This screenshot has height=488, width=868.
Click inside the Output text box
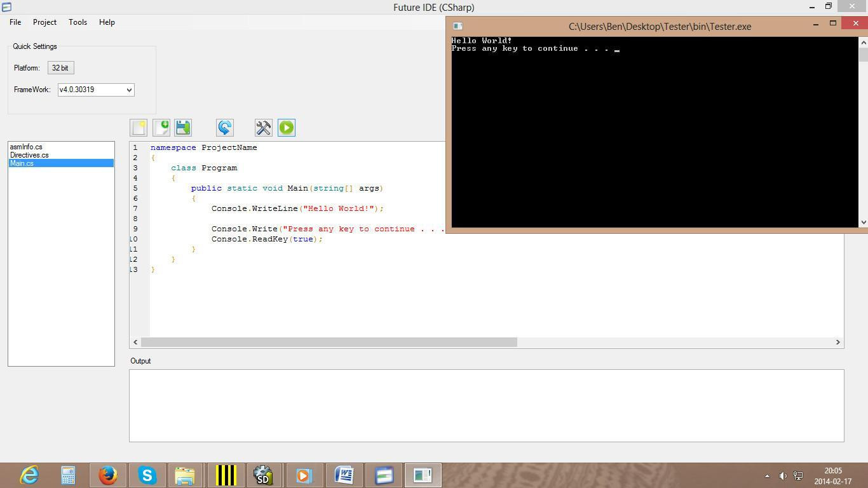point(487,405)
